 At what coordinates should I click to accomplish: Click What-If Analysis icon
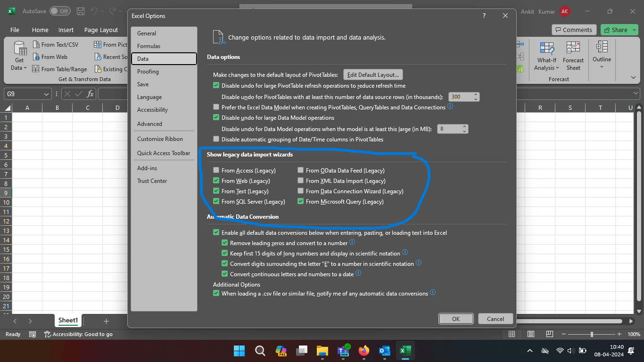547,49
